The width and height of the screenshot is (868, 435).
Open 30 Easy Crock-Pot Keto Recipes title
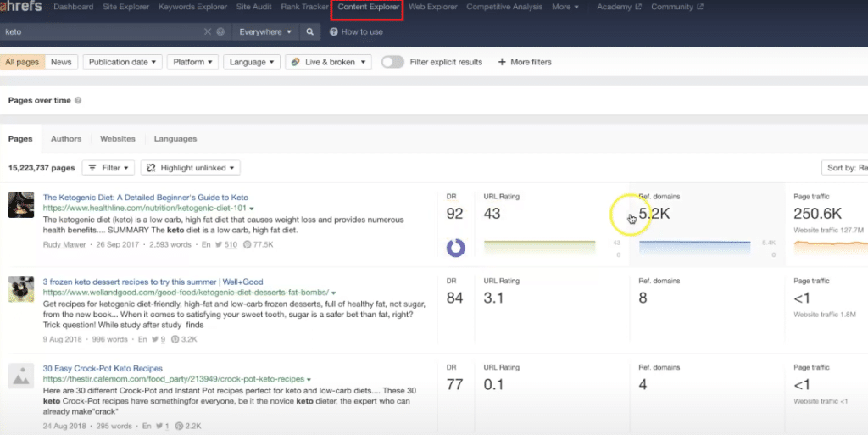[103, 369]
